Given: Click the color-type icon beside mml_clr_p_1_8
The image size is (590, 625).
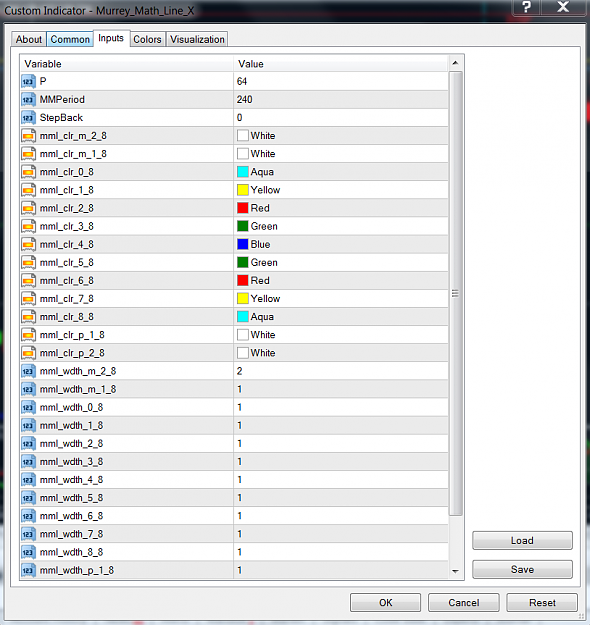Looking at the screenshot, I should click(28, 335).
